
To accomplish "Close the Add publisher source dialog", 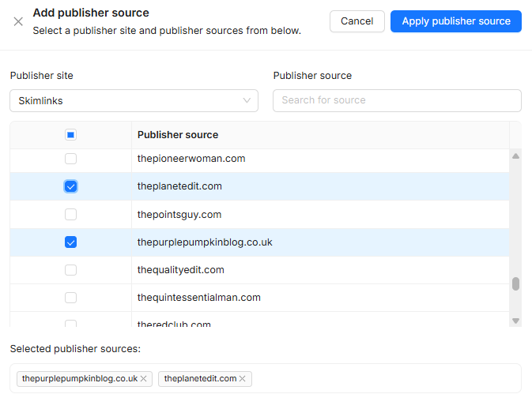I will point(18,21).
